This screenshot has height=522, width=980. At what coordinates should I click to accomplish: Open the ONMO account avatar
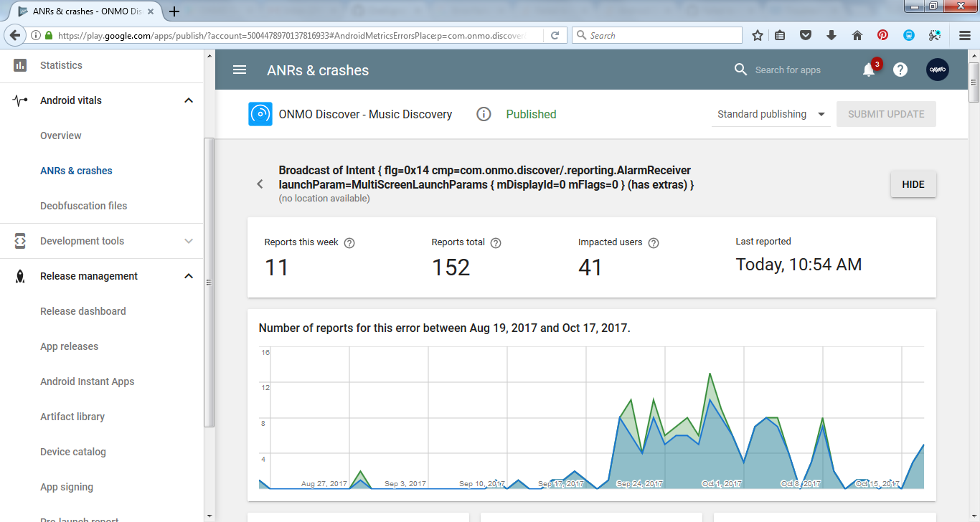pos(937,70)
